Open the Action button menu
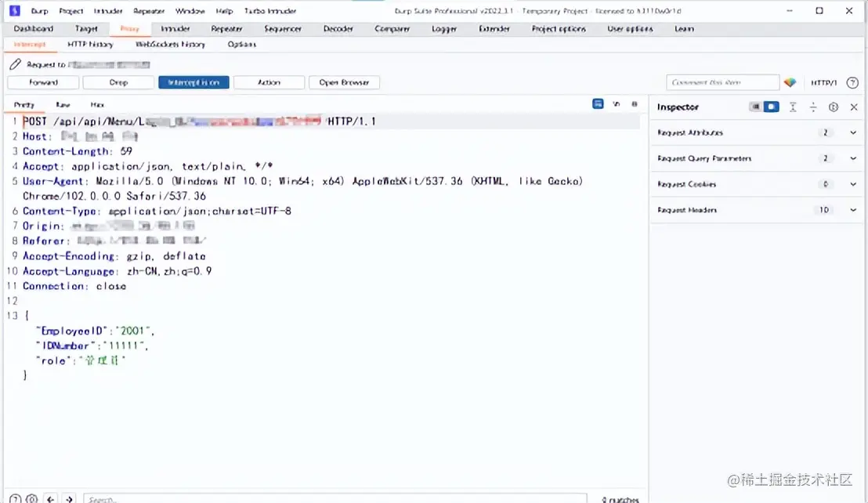 [x=269, y=82]
